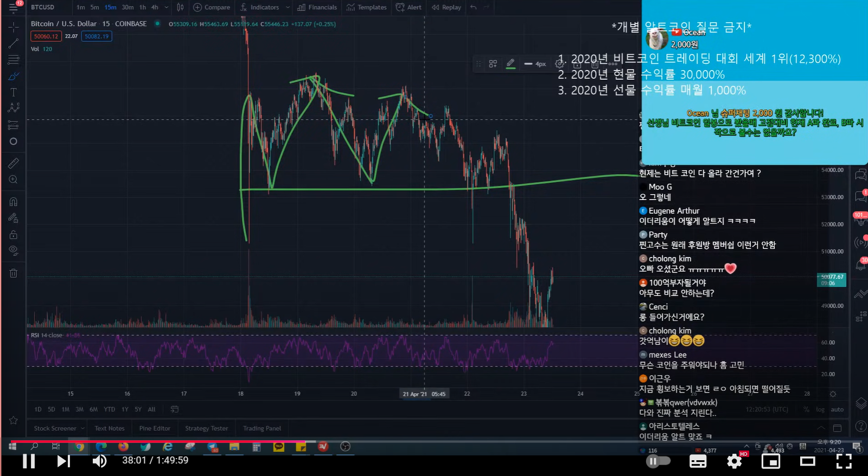Set chart range to All

pyautogui.click(x=152, y=409)
